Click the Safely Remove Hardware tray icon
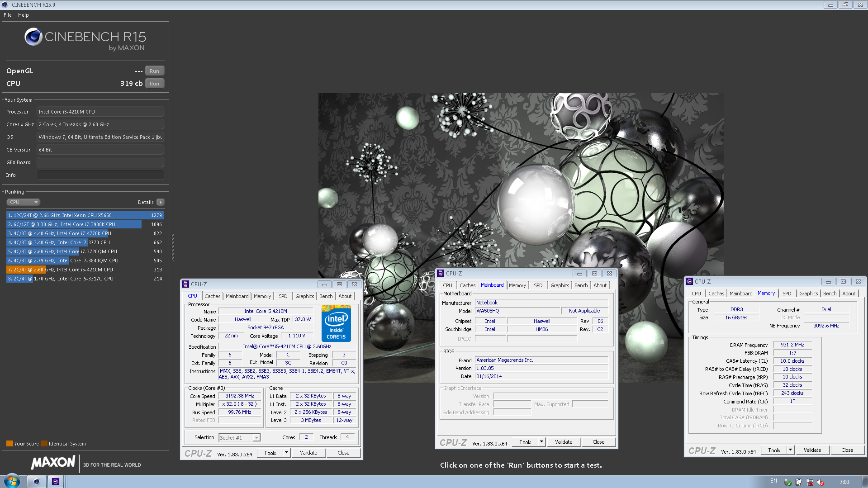Screen dimensions: 868x488 point(788,482)
